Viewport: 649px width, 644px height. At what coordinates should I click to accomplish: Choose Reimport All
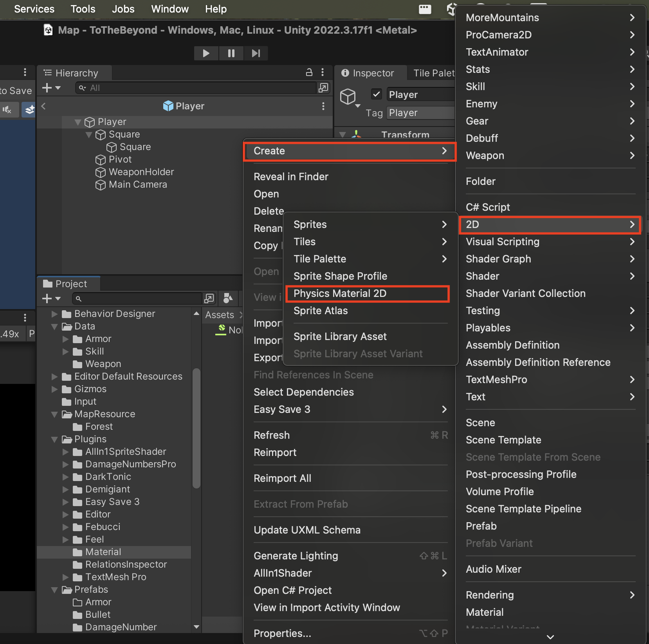click(x=282, y=478)
